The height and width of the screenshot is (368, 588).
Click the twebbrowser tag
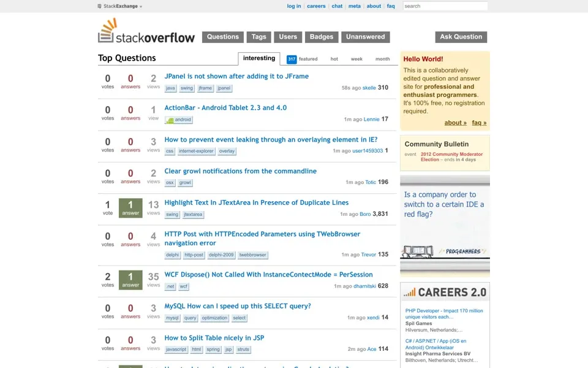pyautogui.click(x=253, y=255)
